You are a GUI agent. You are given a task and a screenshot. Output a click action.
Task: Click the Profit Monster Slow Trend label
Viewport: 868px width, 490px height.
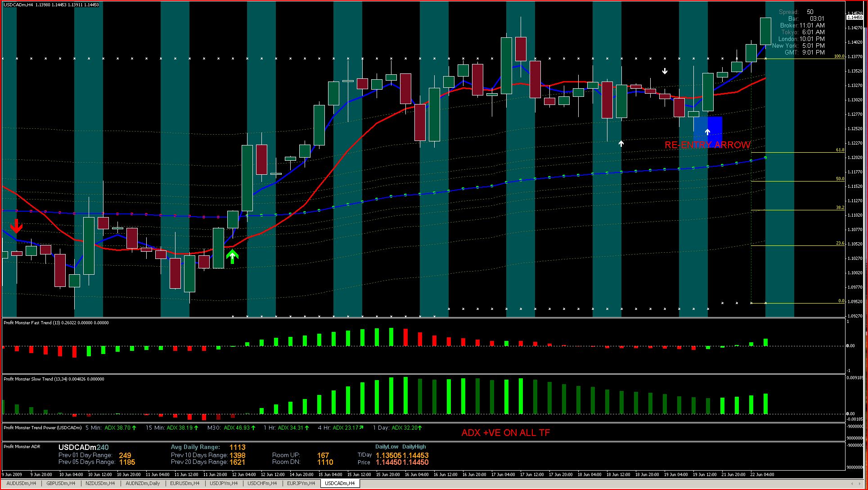pyautogui.click(x=54, y=379)
